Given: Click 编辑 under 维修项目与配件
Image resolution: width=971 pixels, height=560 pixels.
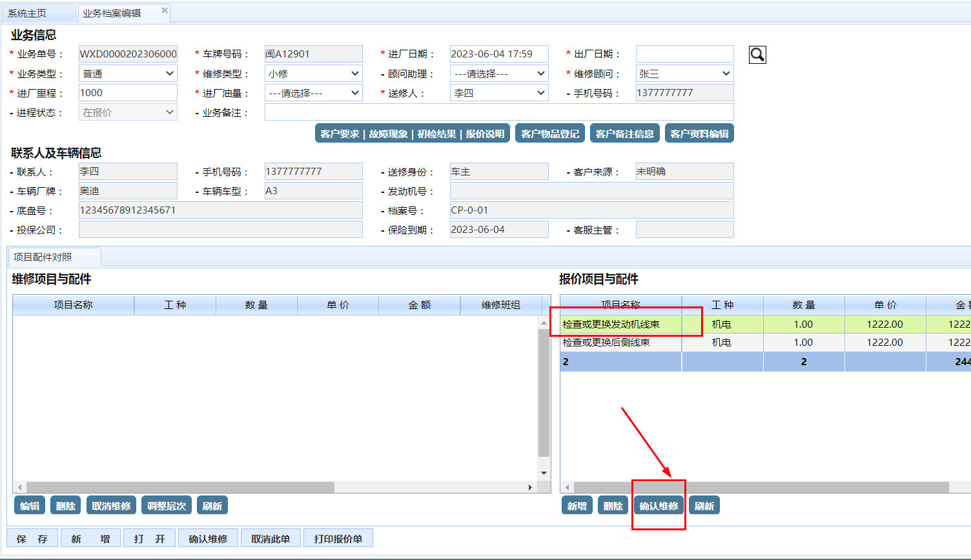Looking at the screenshot, I should click(x=30, y=506).
